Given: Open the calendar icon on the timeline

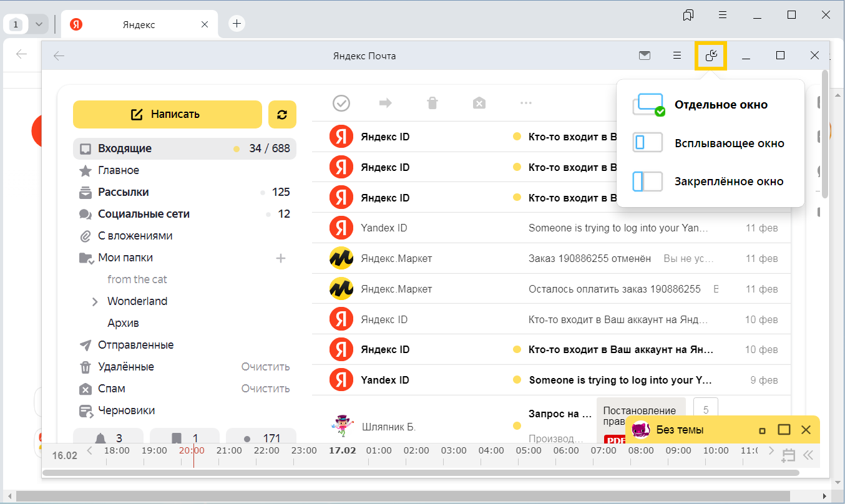Looking at the screenshot, I should [x=788, y=455].
